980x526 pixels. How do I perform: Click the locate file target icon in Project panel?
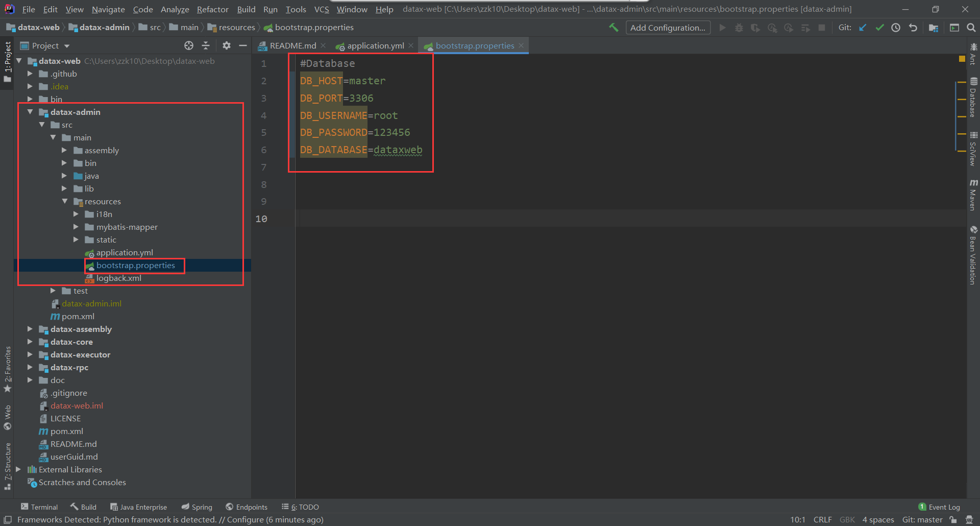[189, 45]
